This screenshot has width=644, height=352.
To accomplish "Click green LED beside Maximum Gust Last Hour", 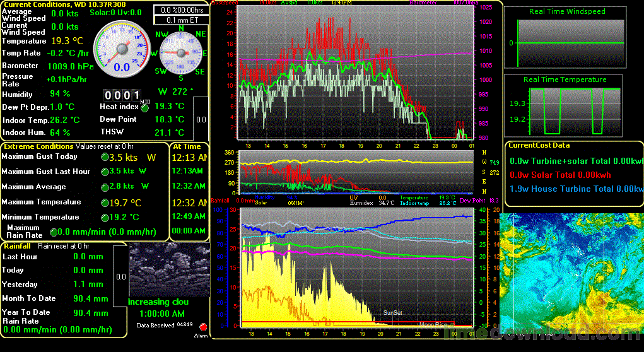I will pos(104,172).
